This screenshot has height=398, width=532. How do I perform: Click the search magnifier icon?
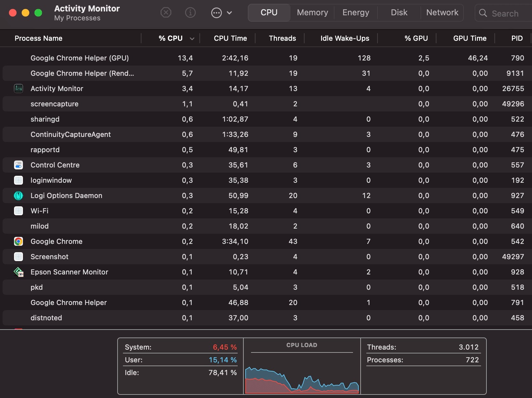click(x=483, y=13)
